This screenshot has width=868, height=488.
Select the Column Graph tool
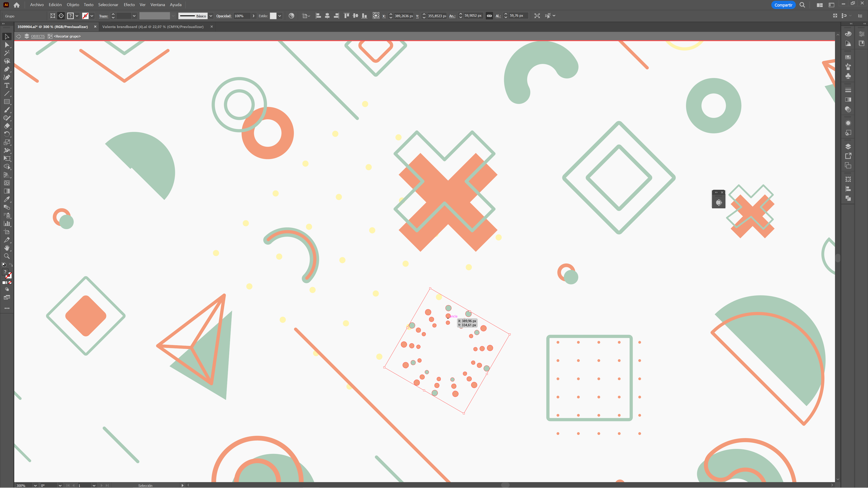tap(7, 223)
